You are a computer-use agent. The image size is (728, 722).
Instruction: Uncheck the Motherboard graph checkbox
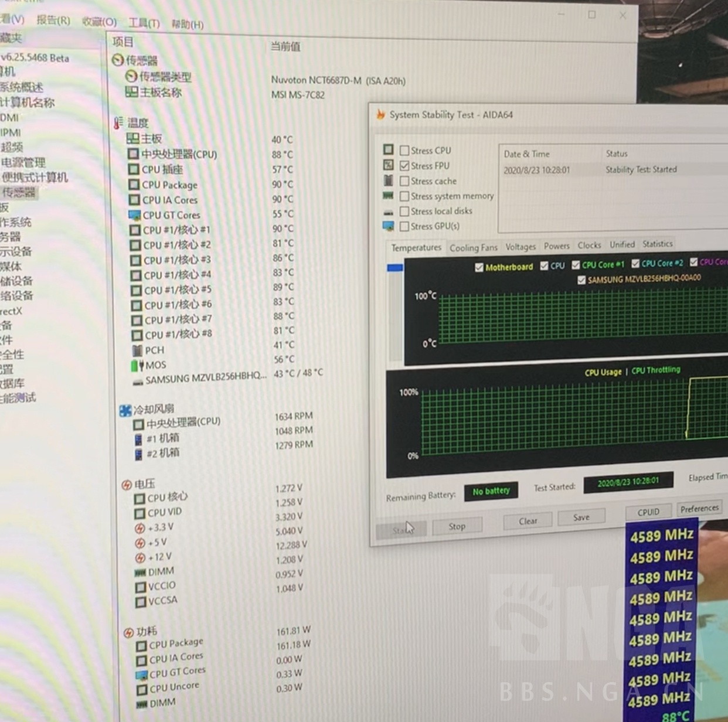tap(480, 267)
